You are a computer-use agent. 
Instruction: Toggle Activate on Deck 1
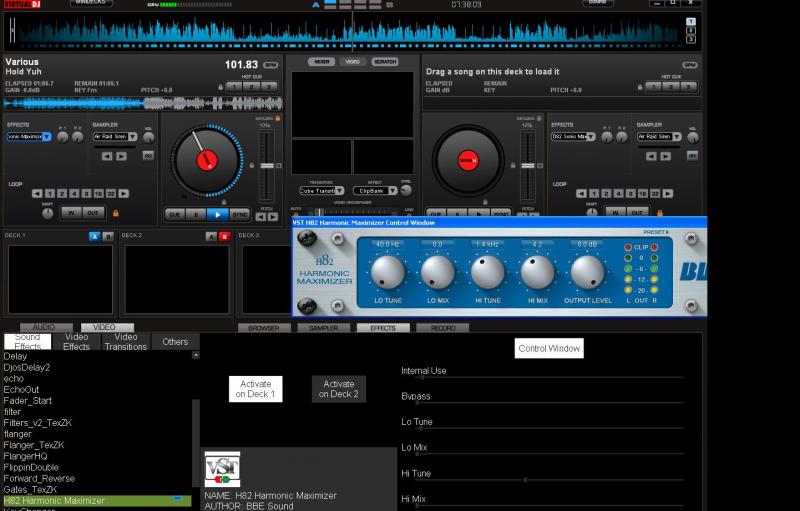tap(256, 389)
